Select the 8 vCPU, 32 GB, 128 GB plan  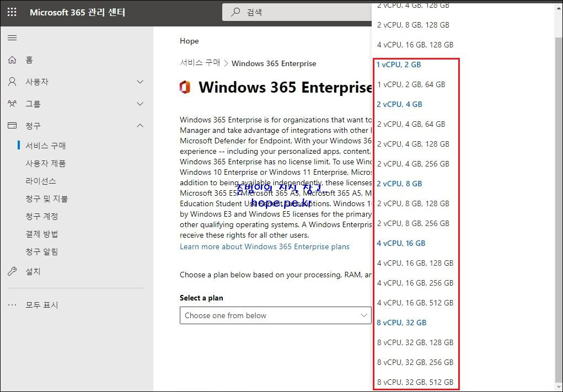tap(415, 342)
